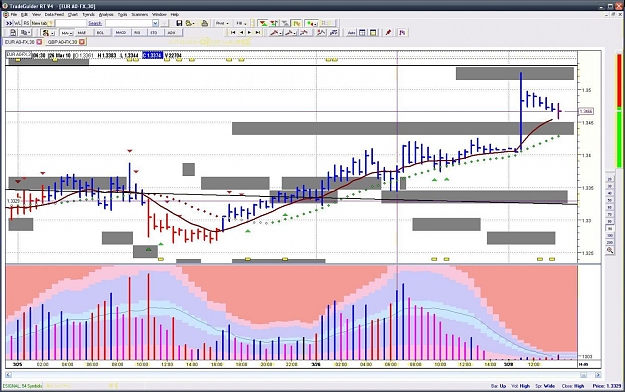Expand the search combo box dropdown
The width and height of the screenshot is (625, 392).
pos(155,23)
